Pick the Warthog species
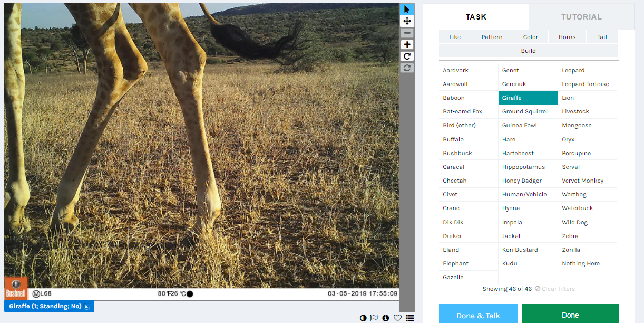Image resolution: width=644 pixels, height=323 pixels. 588,194
